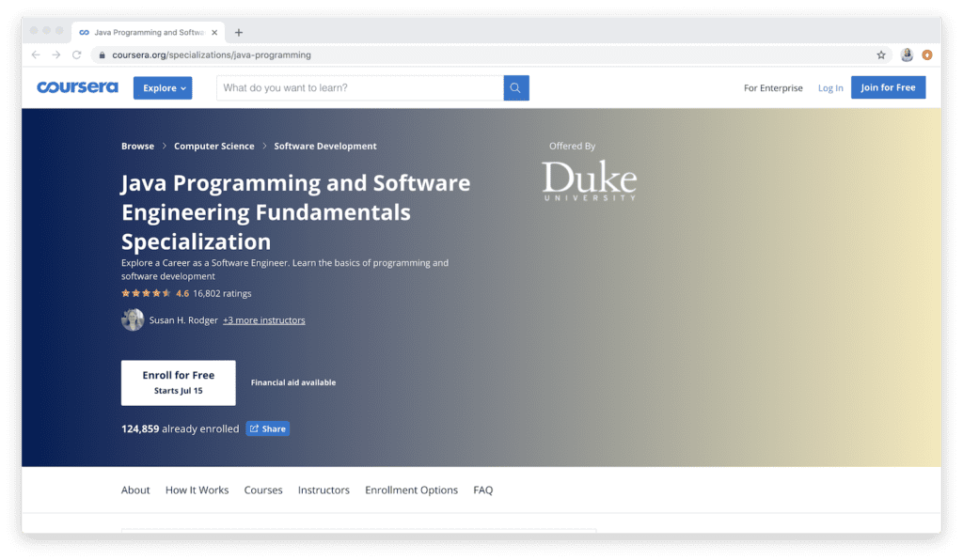Expand the Explore dropdown menu
Screen dimensions: 963x560
[x=163, y=87]
